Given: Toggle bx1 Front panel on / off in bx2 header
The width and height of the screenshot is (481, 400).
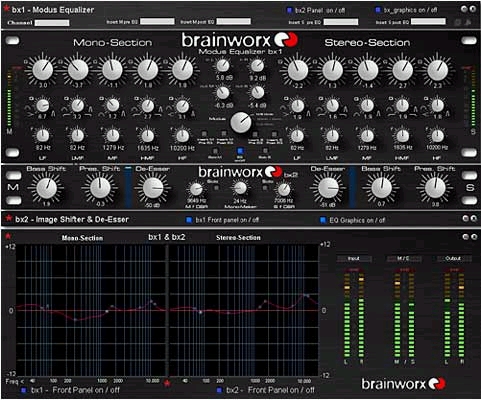Looking at the screenshot, I should [x=189, y=220].
